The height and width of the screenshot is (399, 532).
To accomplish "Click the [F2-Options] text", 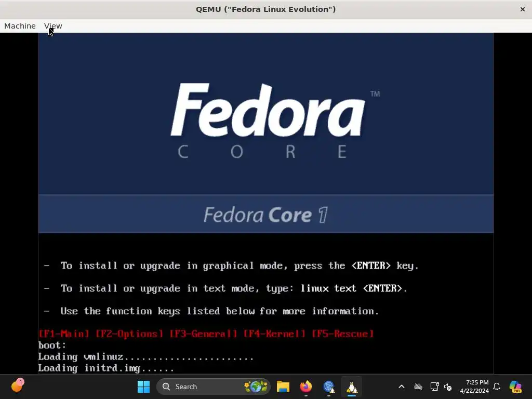I will 129,334.
